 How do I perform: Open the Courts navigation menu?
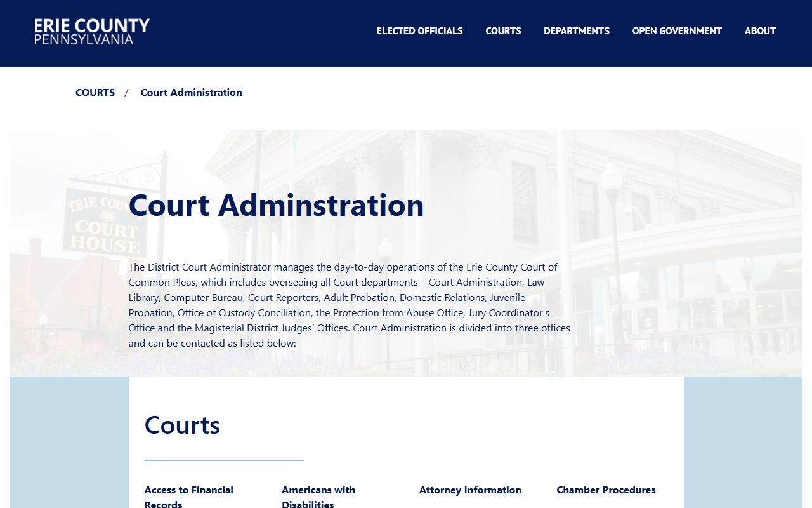503,30
